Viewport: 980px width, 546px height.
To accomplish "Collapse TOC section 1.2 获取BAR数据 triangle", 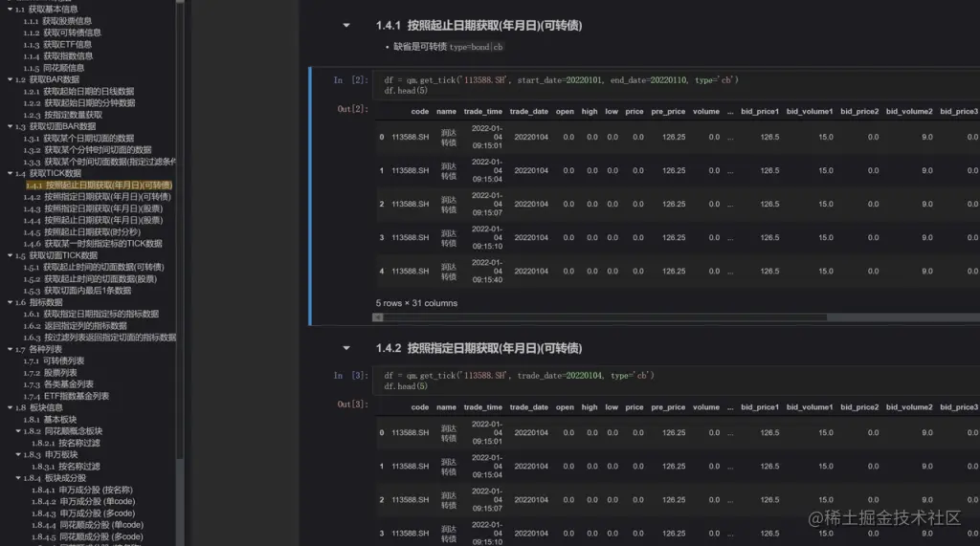I will [10, 79].
